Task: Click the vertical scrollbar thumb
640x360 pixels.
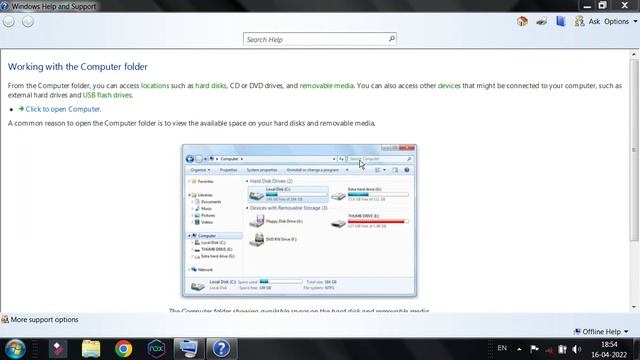Action: (x=634, y=150)
